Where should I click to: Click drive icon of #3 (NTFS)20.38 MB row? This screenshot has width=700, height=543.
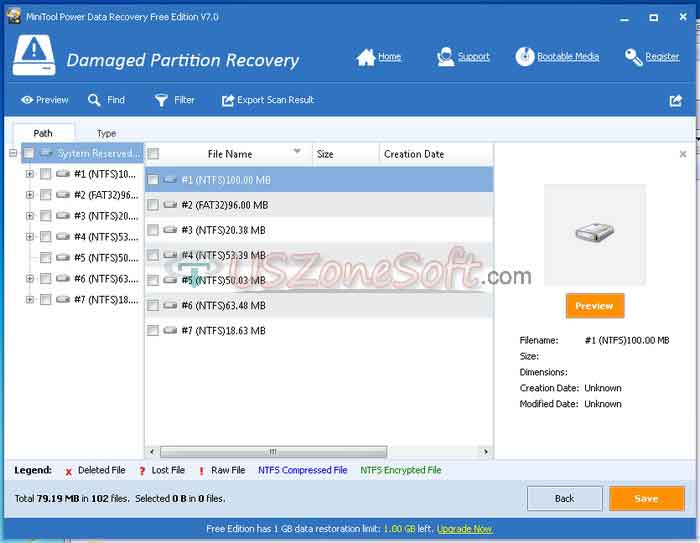170,230
